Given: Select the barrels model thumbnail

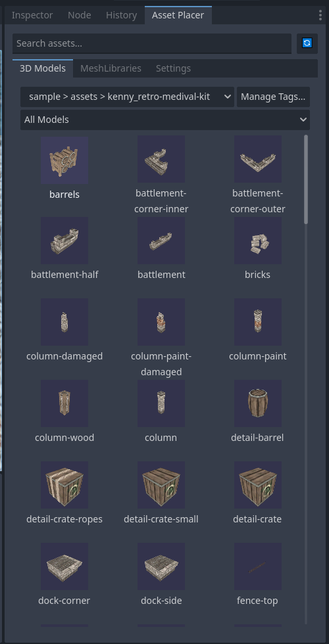Looking at the screenshot, I should tap(64, 160).
